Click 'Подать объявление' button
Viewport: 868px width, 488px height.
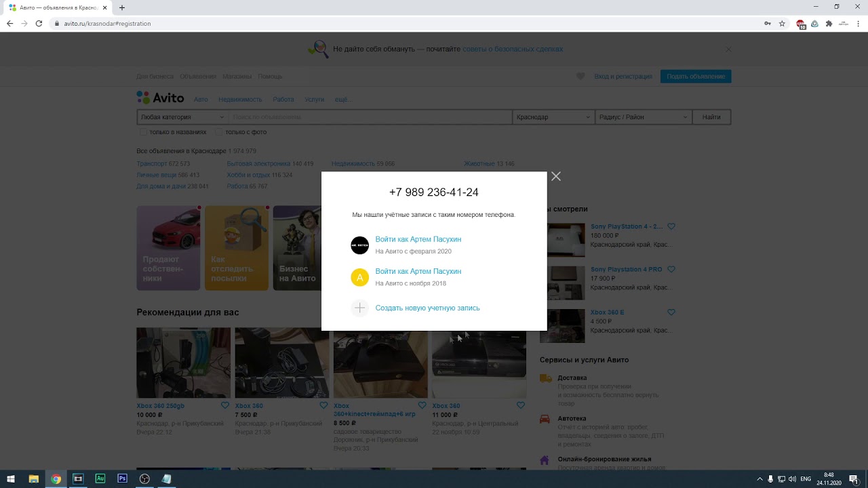(696, 77)
